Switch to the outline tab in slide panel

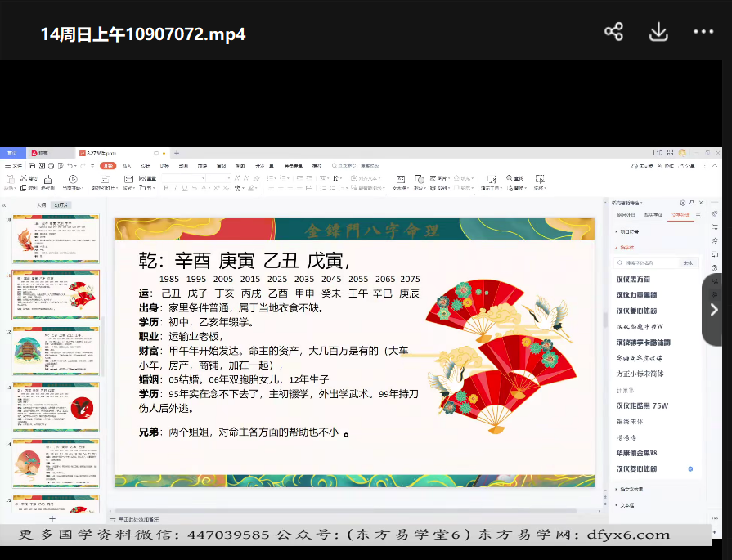tap(41, 205)
